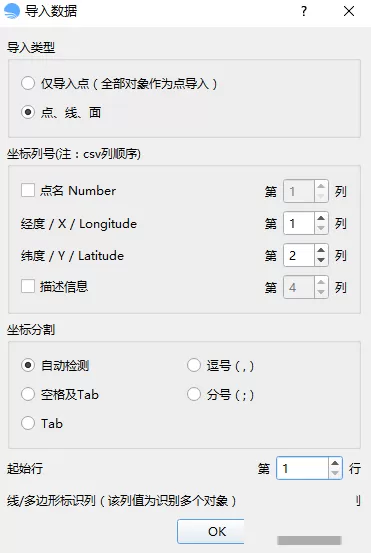The image size is (371, 553).
Task: Close the 导入数据 dialog
Action: [x=349, y=11]
